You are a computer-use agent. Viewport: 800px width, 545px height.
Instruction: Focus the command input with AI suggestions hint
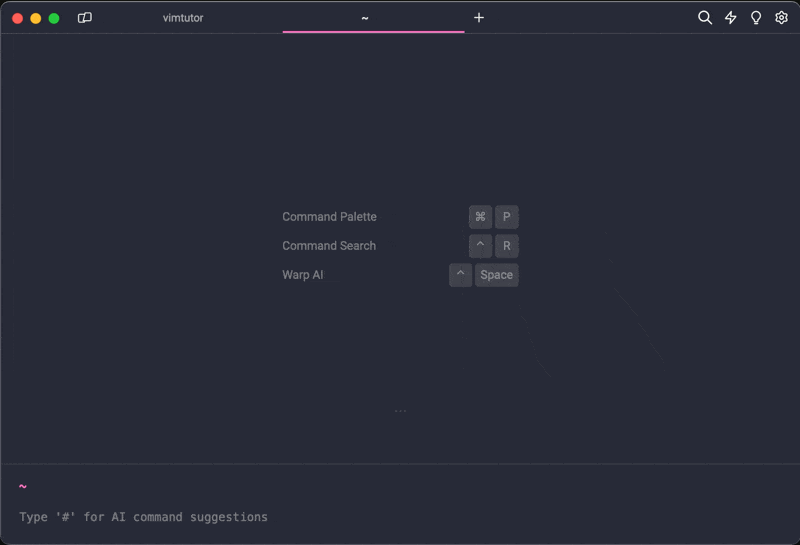point(143,517)
